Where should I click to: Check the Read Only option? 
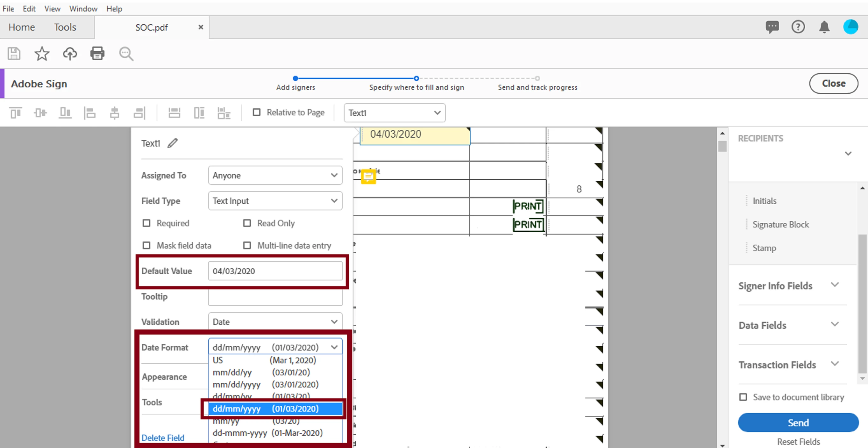(x=247, y=223)
